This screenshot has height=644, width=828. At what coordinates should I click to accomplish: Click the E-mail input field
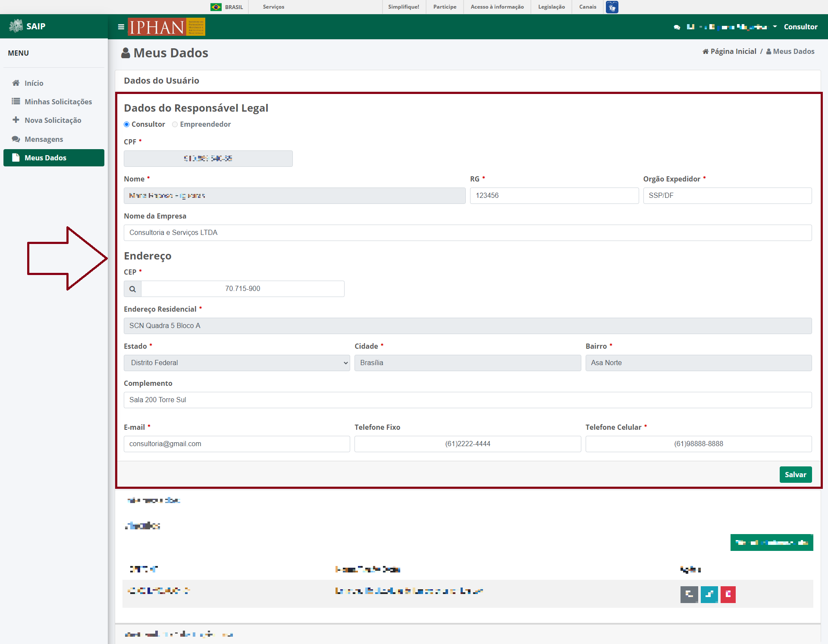[237, 444]
